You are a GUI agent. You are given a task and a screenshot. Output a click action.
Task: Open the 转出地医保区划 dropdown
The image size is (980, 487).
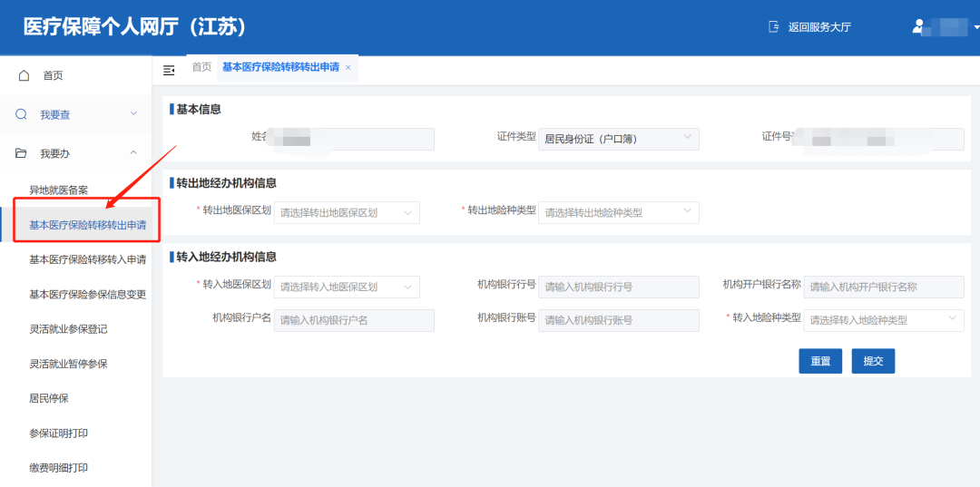tap(346, 213)
